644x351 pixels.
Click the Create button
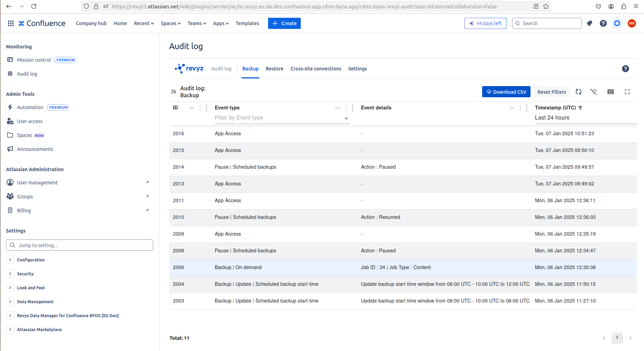click(x=284, y=23)
